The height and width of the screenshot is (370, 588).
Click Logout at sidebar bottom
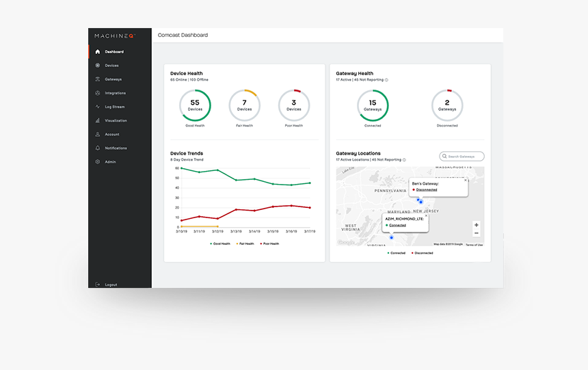110,285
